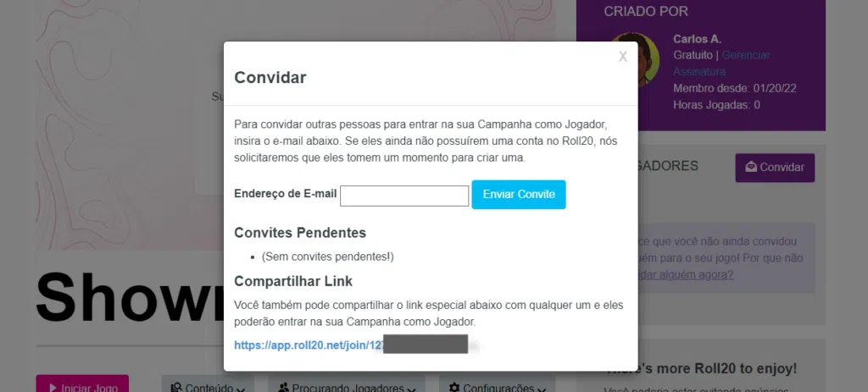
Task: Expand the Conteúdo dropdown chevron
Action: (240, 389)
